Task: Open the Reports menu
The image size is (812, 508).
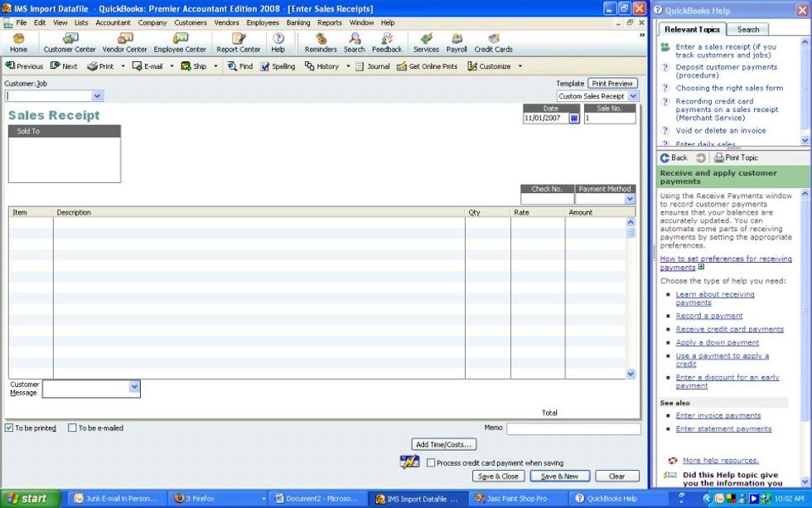Action: [330, 22]
